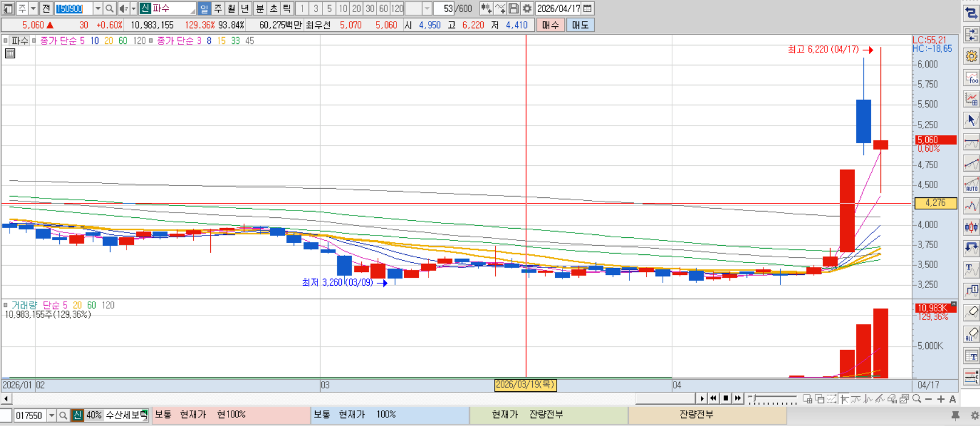This screenshot has height=426, width=980.
Task: Click the candle count field showing 53
Action: 444,9
